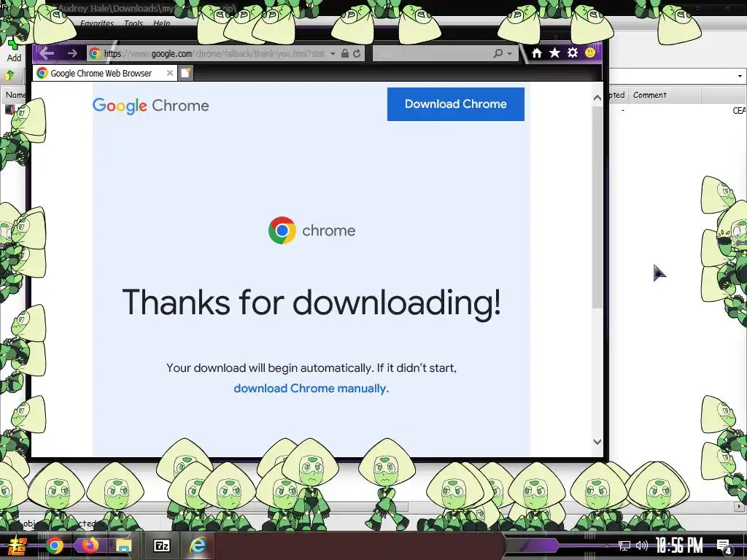The image size is (747, 560).
Task: Go up a folder in 7-Zip
Action: tap(9, 76)
